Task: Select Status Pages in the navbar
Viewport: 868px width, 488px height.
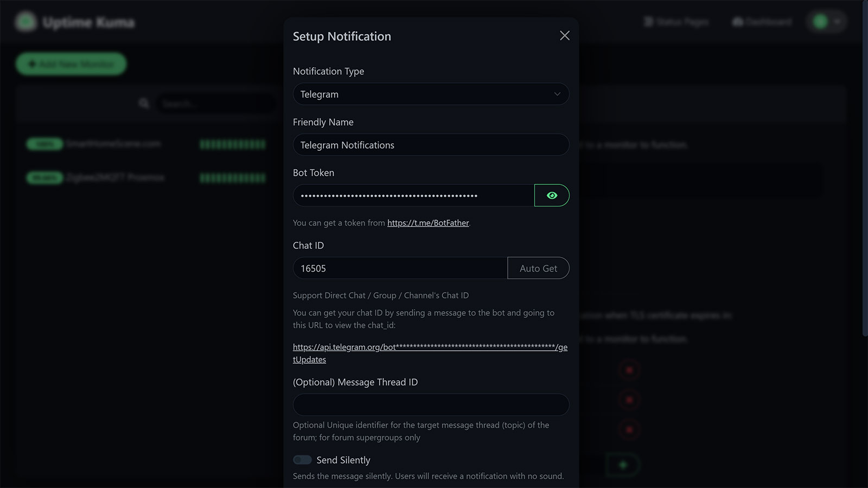Action: click(x=676, y=22)
